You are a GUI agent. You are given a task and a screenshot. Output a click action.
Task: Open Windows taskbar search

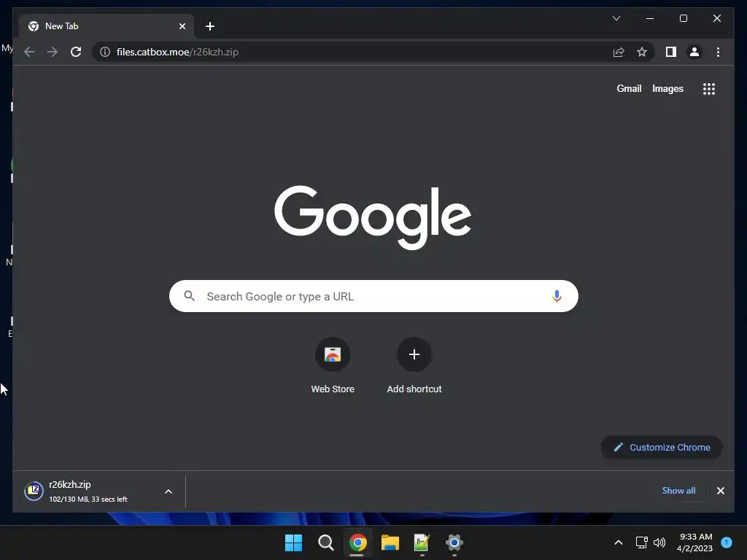tap(326, 542)
